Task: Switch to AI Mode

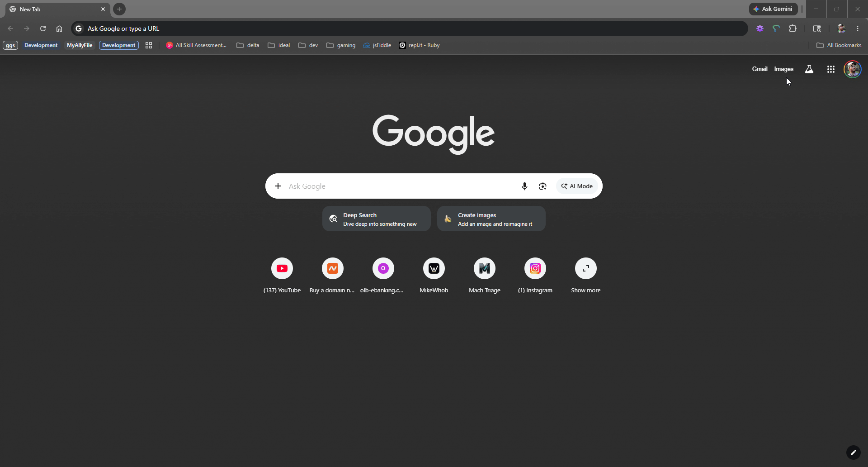Action: 577,186
